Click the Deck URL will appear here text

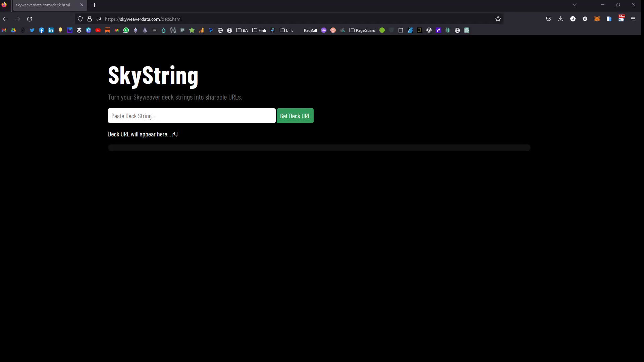(140, 134)
